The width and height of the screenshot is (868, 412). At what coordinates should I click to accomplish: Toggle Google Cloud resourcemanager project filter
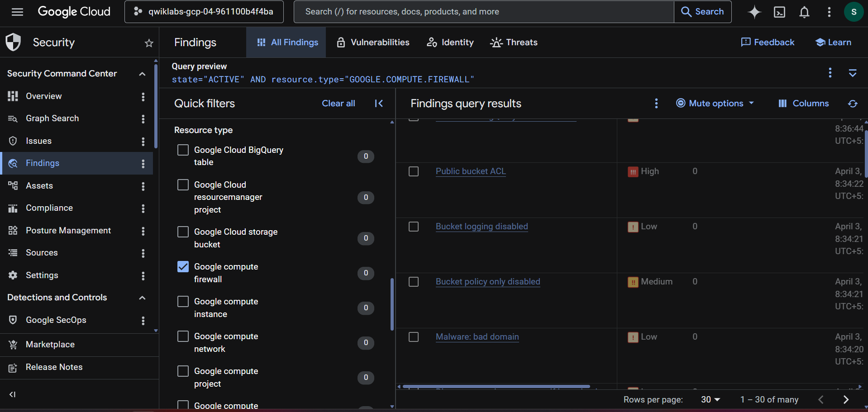point(183,185)
